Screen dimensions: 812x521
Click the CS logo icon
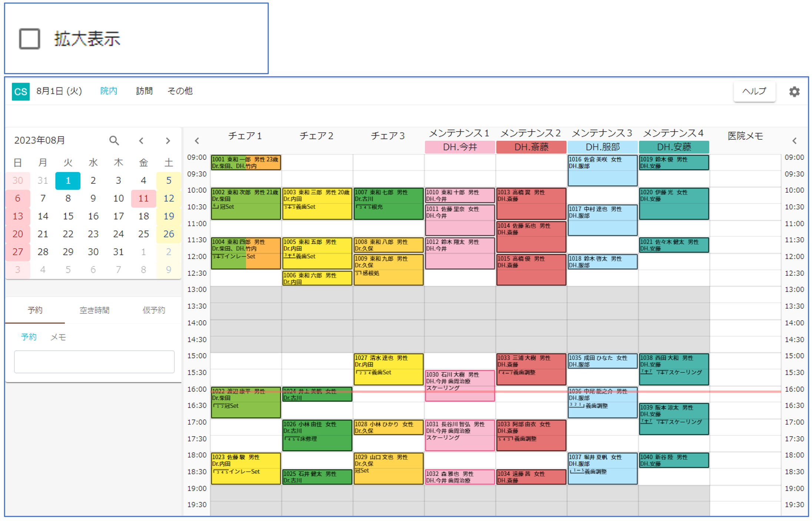20,92
